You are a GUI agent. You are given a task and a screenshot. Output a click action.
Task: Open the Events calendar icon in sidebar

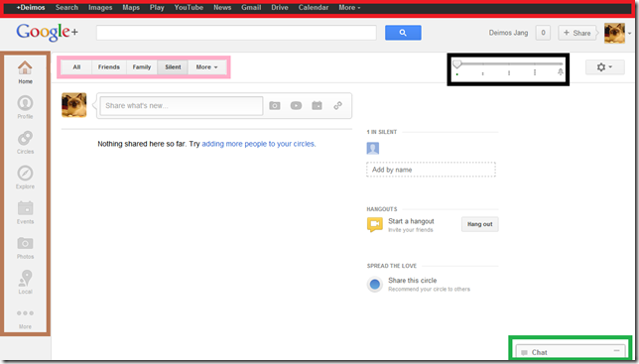25,208
